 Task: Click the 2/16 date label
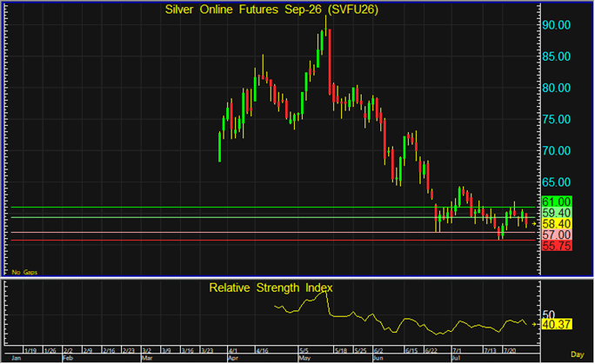pos(109,351)
